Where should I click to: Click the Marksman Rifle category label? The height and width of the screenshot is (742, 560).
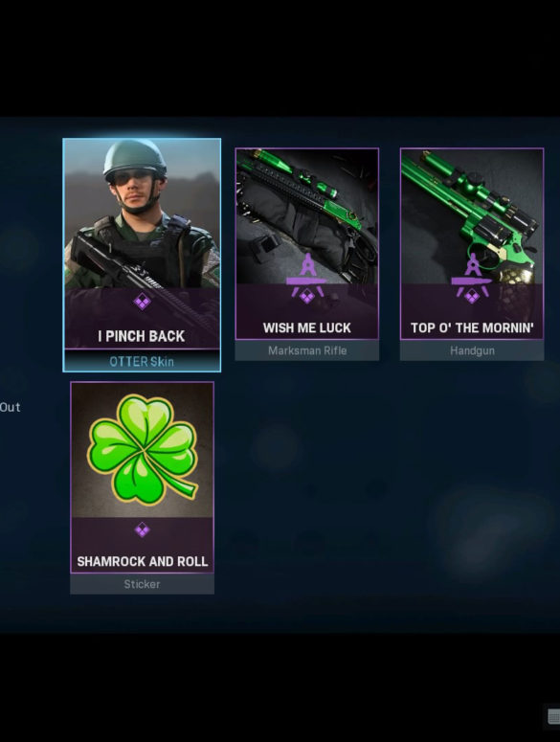pyautogui.click(x=307, y=350)
